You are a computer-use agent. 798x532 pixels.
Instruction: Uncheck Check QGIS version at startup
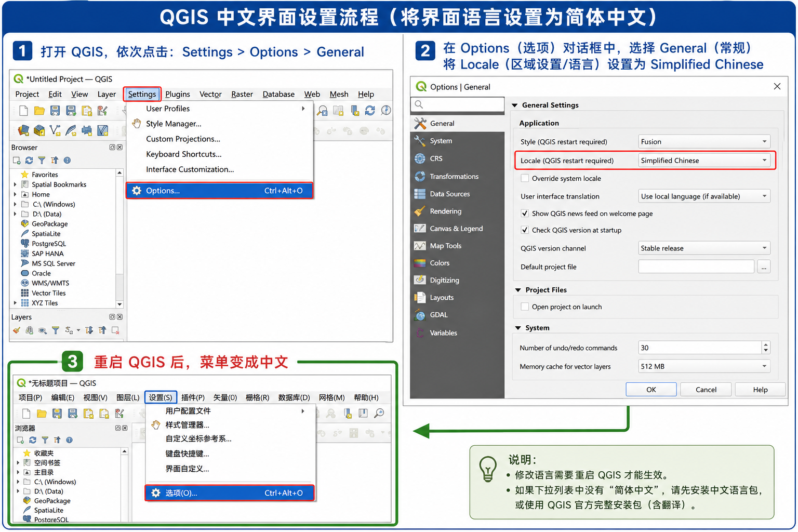(525, 230)
